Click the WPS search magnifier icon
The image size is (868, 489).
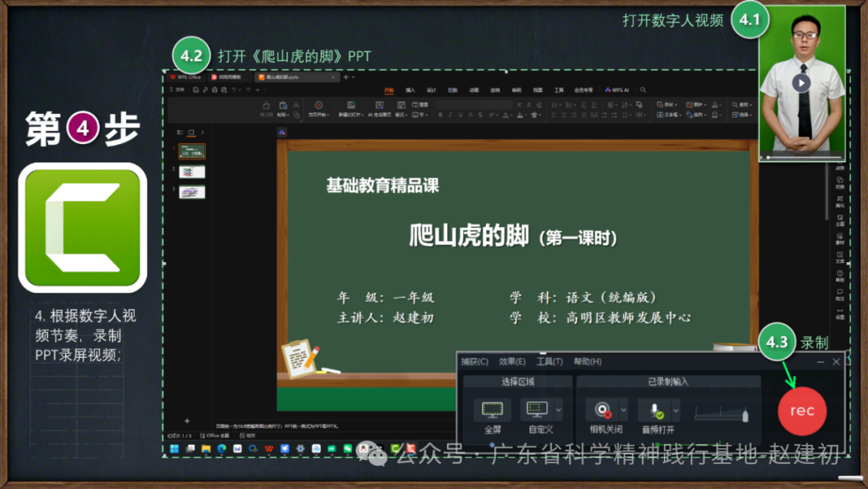pos(643,90)
